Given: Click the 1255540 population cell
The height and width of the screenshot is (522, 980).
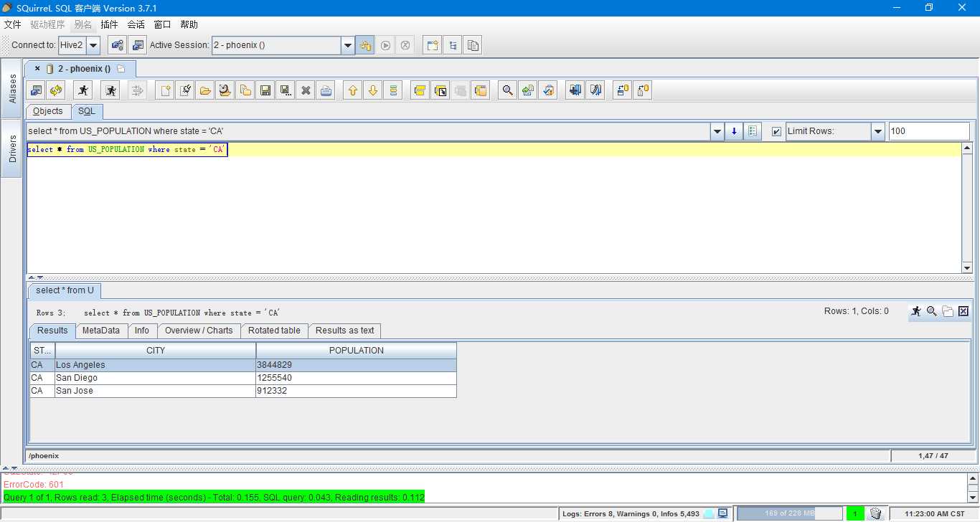Looking at the screenshot, I should pyautogui.click(x=357, y=378).
